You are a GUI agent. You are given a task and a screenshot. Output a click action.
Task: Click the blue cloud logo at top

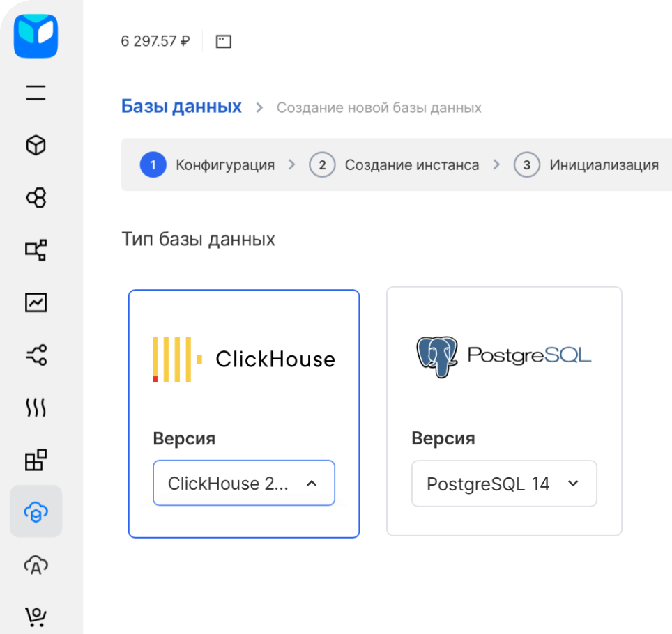pos(36,36)
